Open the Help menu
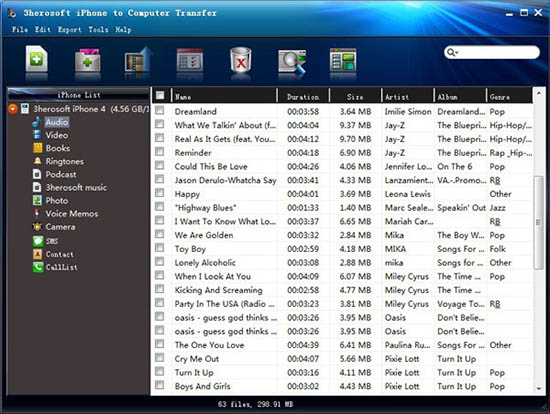This screenshot has width=550, height=414. click(123, 29)
